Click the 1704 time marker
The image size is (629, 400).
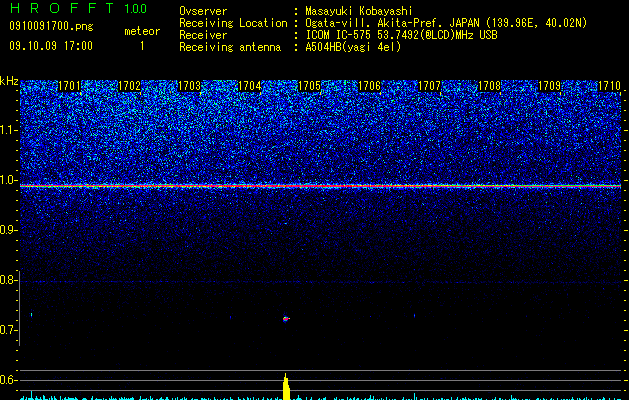coord(250,86)
